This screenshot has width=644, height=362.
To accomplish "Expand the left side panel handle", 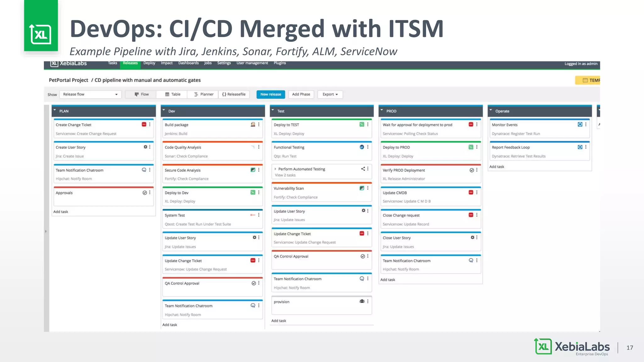I will [x=46, y=231].
